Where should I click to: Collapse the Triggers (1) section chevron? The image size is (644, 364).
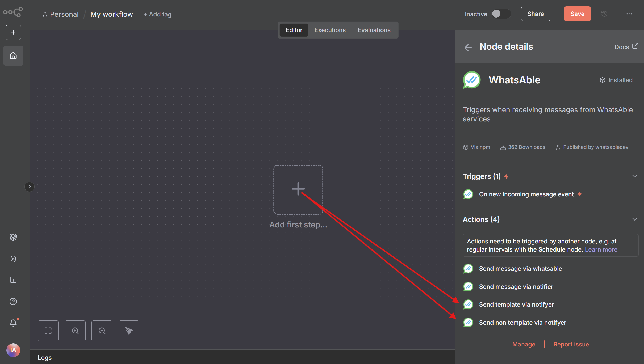(x=634, y=176)
